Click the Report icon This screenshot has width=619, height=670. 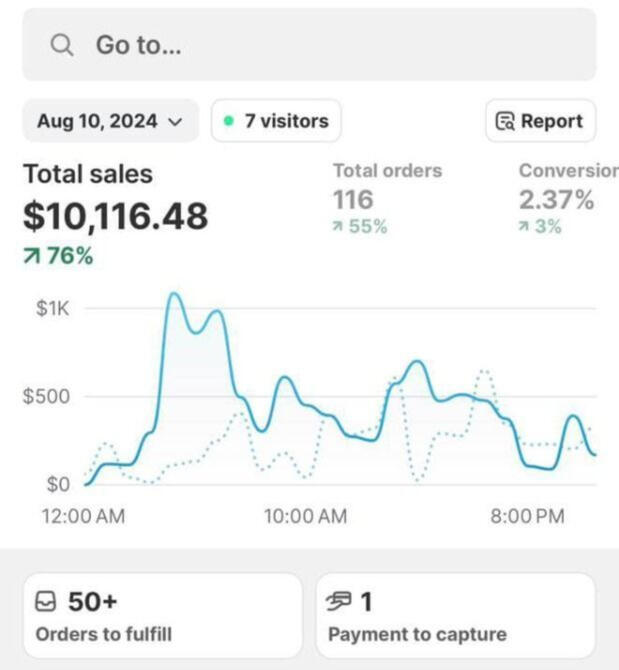click(506, 122)
